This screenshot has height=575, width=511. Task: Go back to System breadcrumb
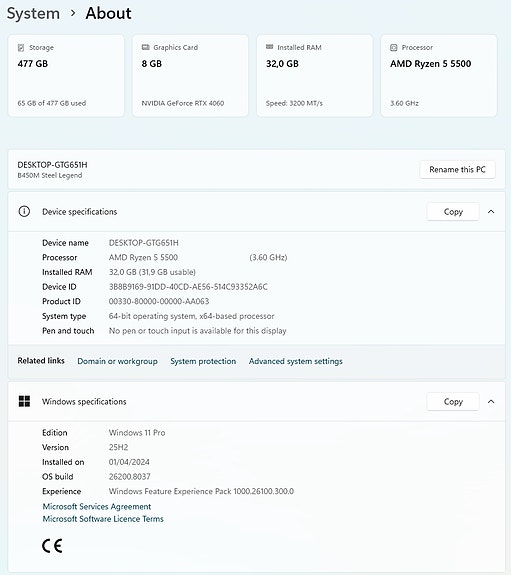pos(33,14)
